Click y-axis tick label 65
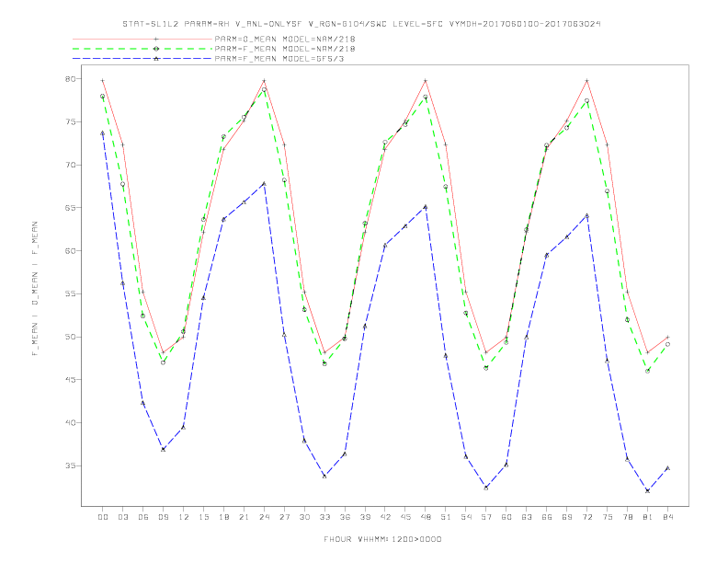The height and width of the screenshot is (563, 728). (x=70, y=208)
